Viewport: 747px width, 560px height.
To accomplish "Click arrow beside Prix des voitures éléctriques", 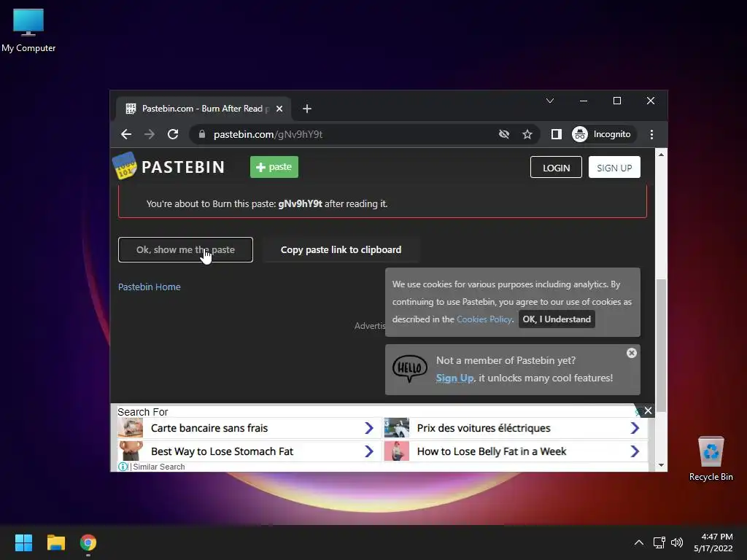I will [635, 428].
